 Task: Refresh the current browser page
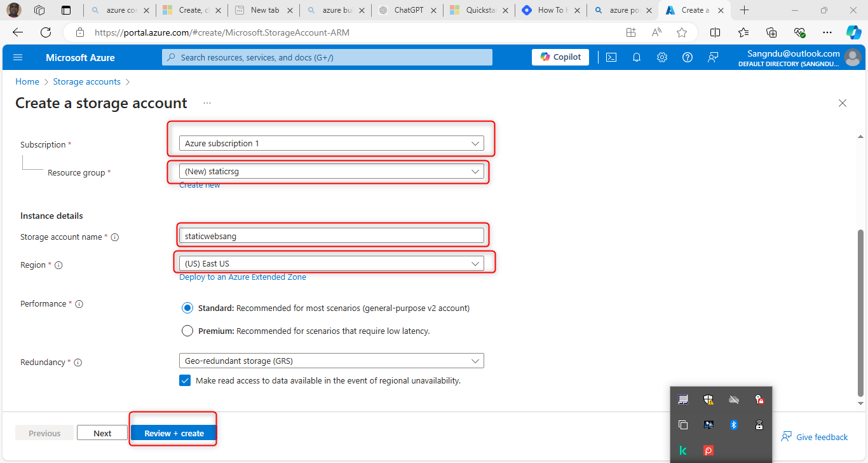coord(46,32)
